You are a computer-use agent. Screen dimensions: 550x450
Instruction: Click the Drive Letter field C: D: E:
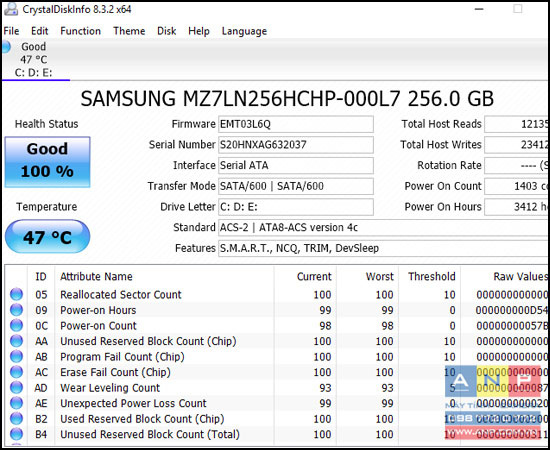pos(296,207)
